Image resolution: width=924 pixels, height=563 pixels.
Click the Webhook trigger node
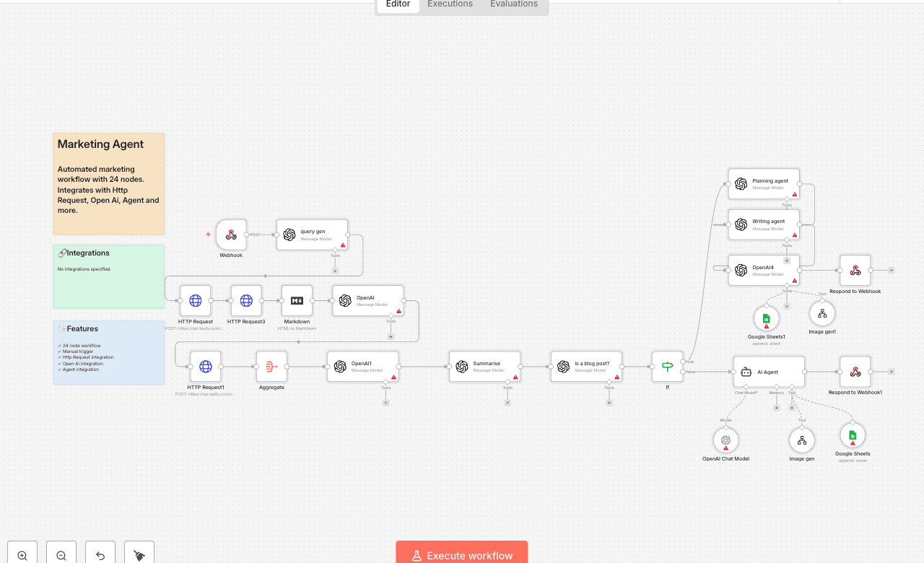point(231,235)
